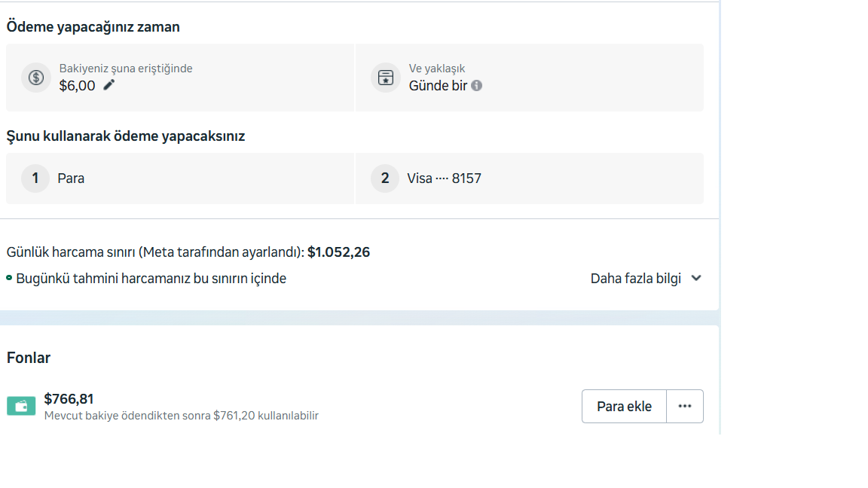
Task: Click the info icon beside "Günde bir"
Action: (476, 86)
